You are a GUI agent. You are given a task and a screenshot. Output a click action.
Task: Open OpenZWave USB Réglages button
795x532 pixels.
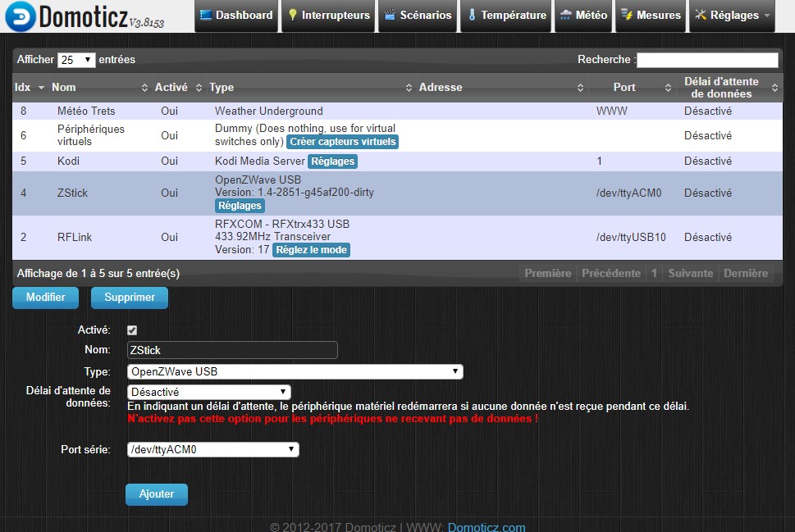[240, 206]
